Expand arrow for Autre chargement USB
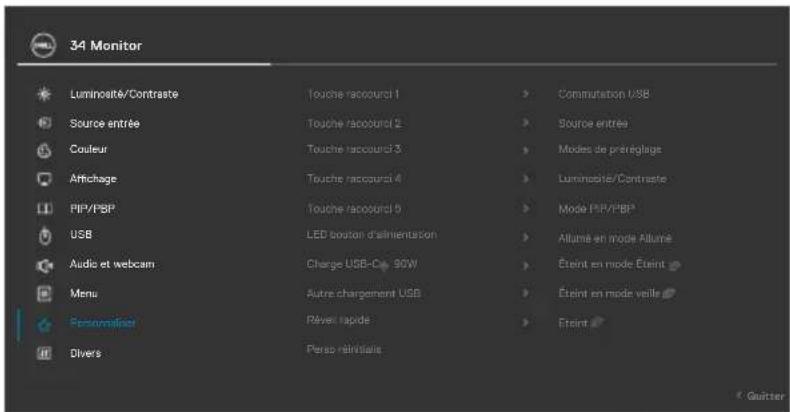 525,293
